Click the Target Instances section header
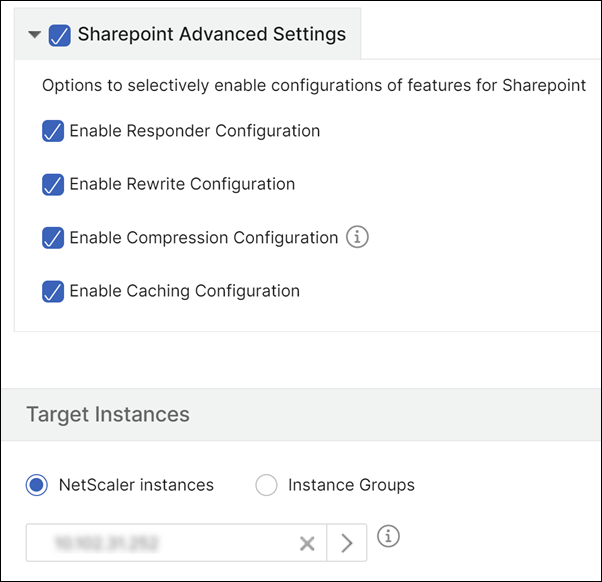This screenshot has height=582, width=602. [301, 415]
